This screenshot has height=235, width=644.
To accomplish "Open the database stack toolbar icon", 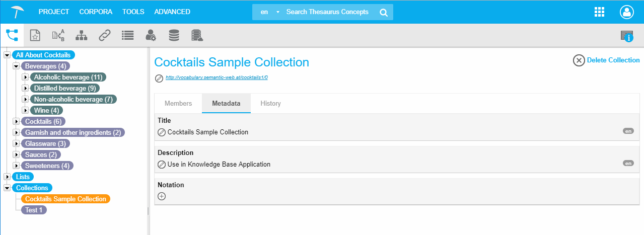I will 174,35.
